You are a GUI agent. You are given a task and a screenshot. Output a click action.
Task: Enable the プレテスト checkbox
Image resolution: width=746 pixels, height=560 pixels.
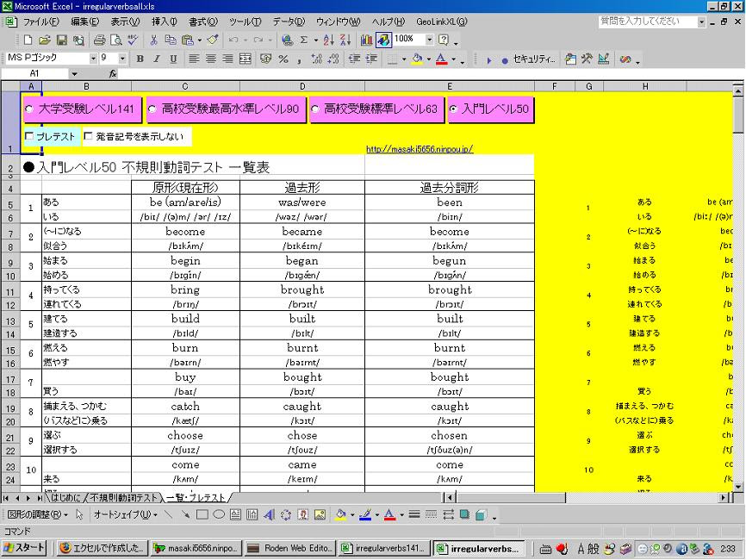[29, 136]
